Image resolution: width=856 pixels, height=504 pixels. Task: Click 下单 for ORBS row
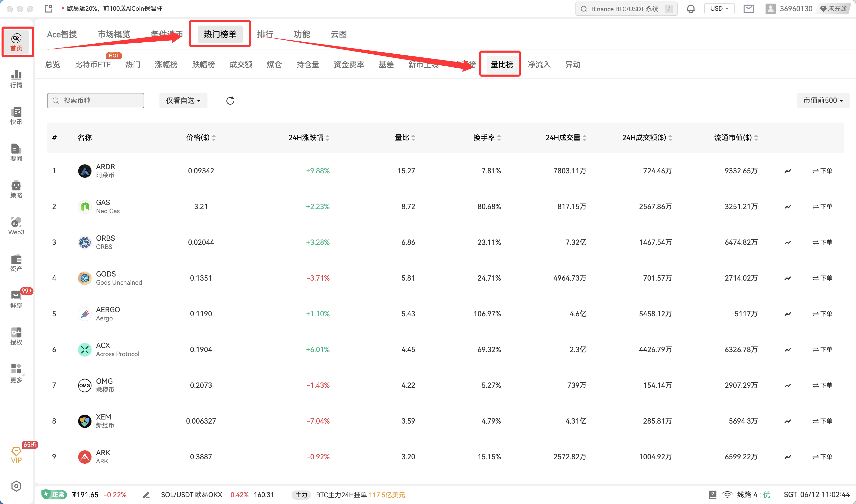coord(822,242)
